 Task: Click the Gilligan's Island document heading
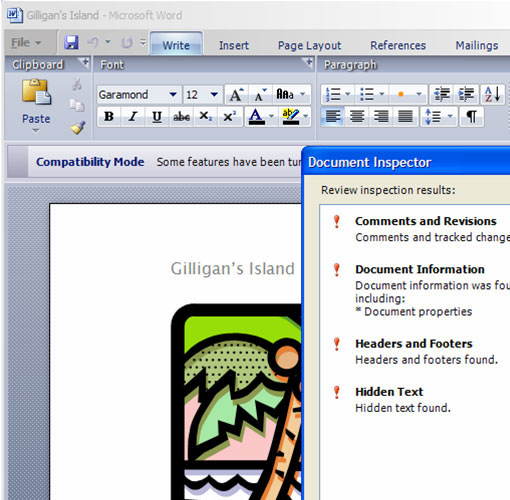click(x=233, y=269)
